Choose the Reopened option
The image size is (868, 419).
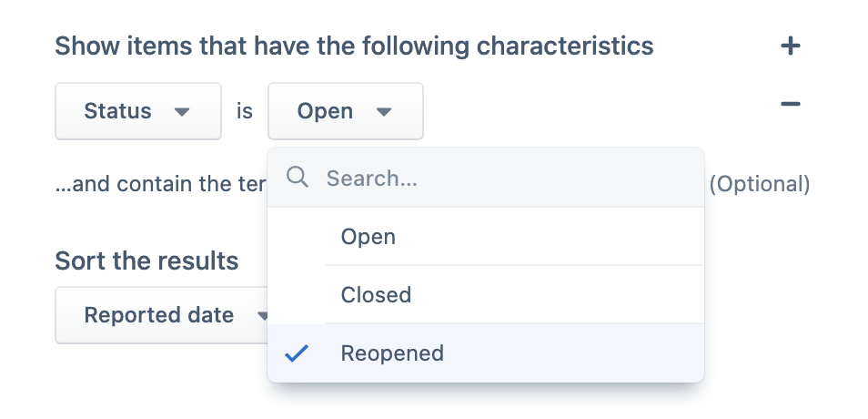click(x=486, y=353)
